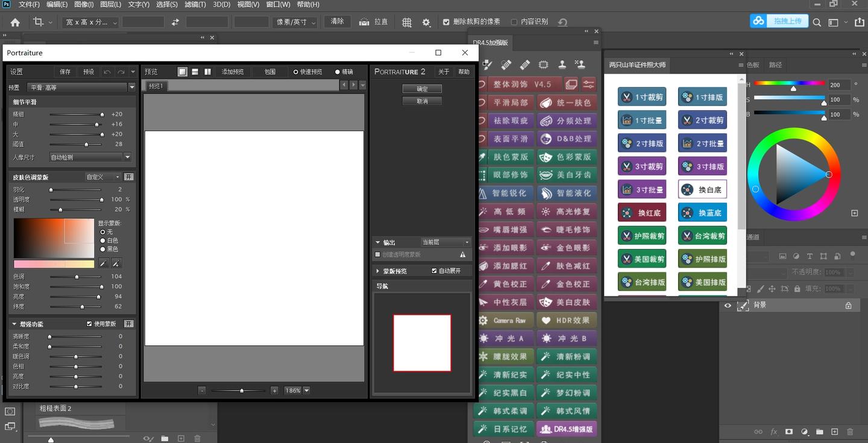Viewport: 868px width, 443px height.
Task: Open the 输出 当前层 dropdown
Action: pos(445,242)
